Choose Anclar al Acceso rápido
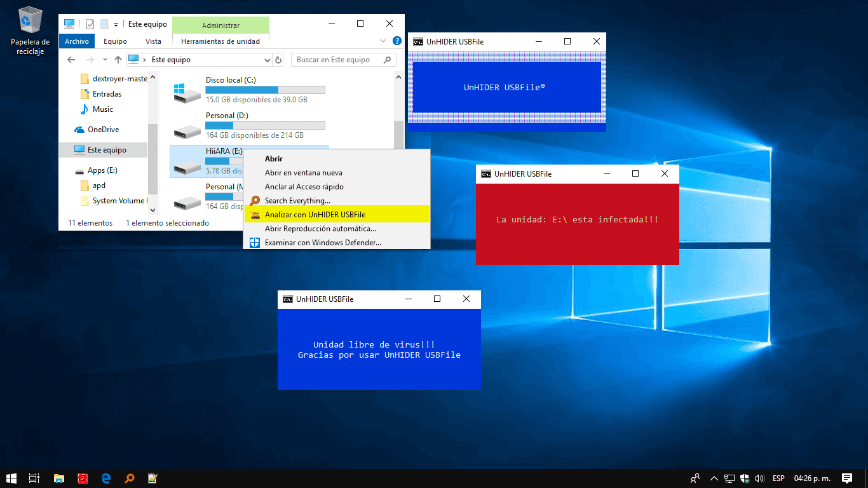The image size is (868, 488). pos(337,187)
